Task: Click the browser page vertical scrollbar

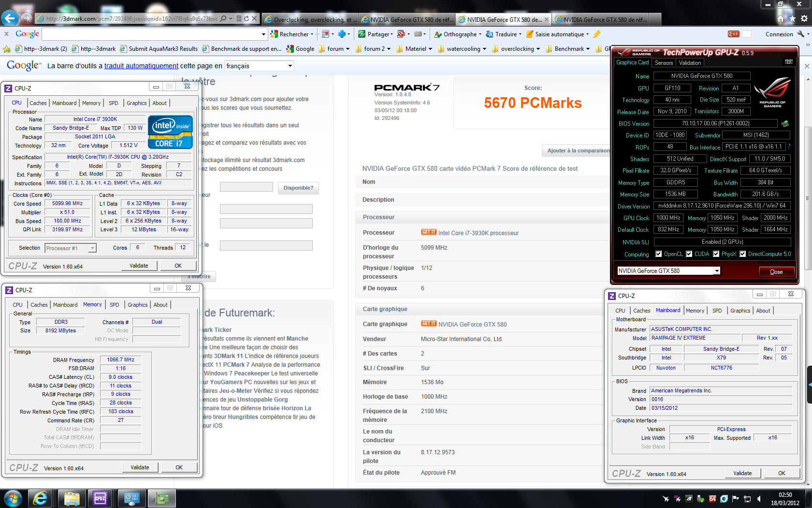Action: [x=808, y=197]
